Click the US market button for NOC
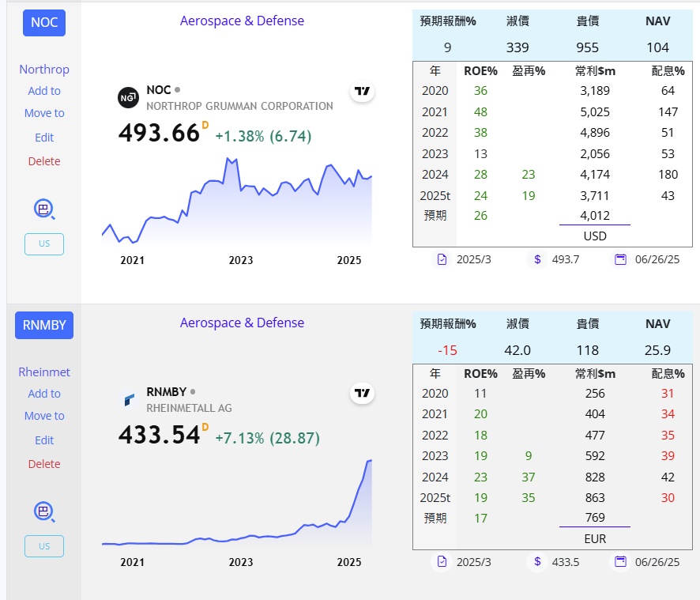The image size is (700, 600). click(44, 244)
